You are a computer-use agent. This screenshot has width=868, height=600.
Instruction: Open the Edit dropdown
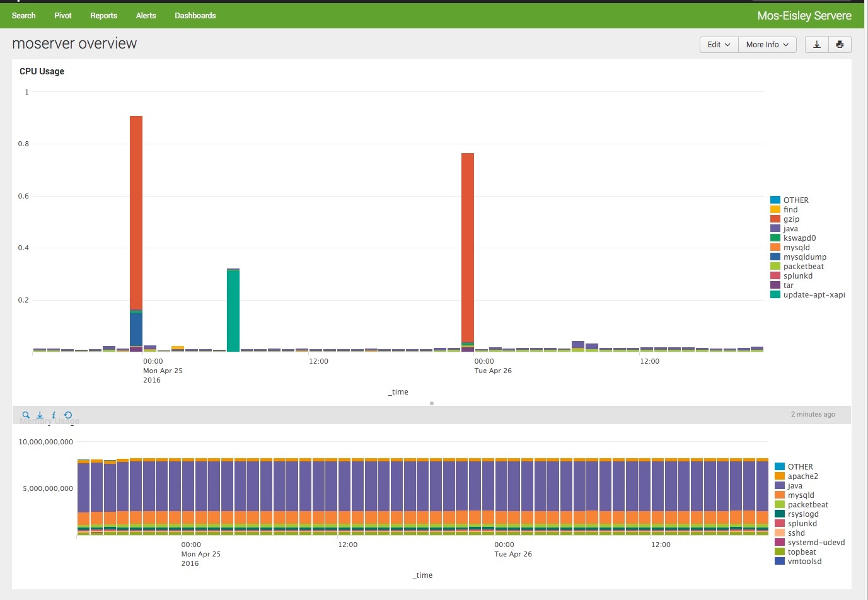click(719, 45)
